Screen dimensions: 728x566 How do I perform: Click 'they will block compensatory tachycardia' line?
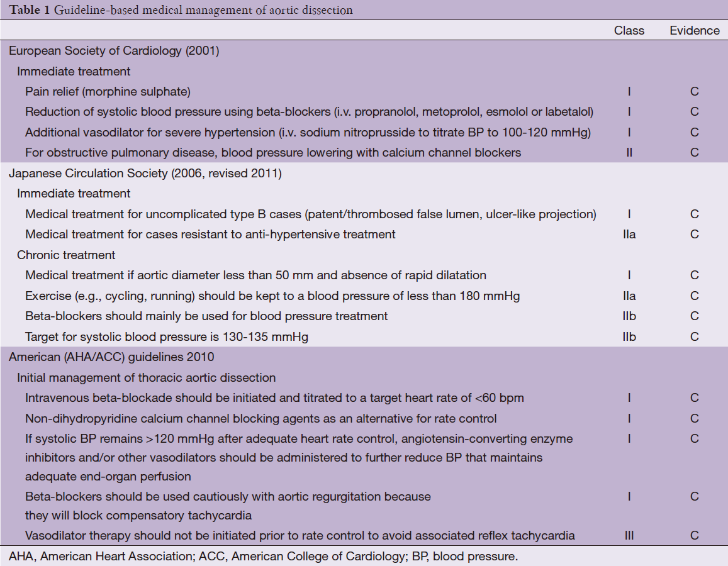pos(138,516)
